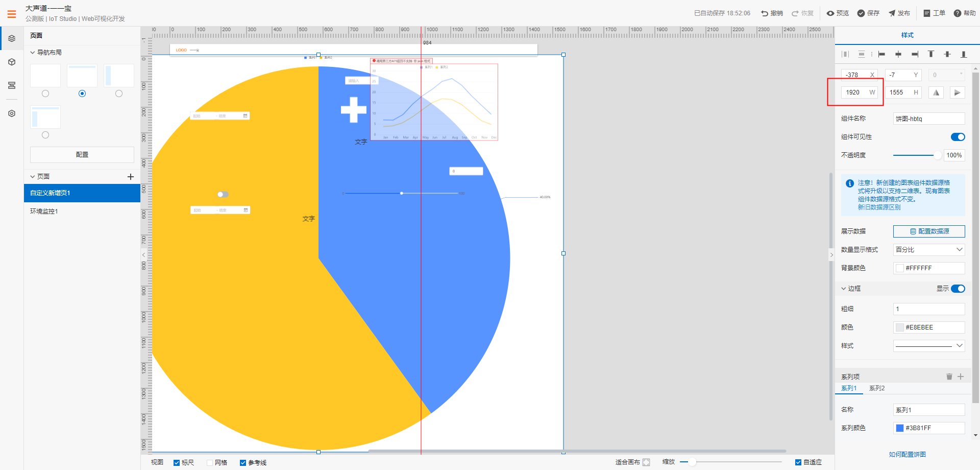Viewport: 980px width, 470px height.
Task: Select the fourth navigation layout radio
Action: click(45, 135)
